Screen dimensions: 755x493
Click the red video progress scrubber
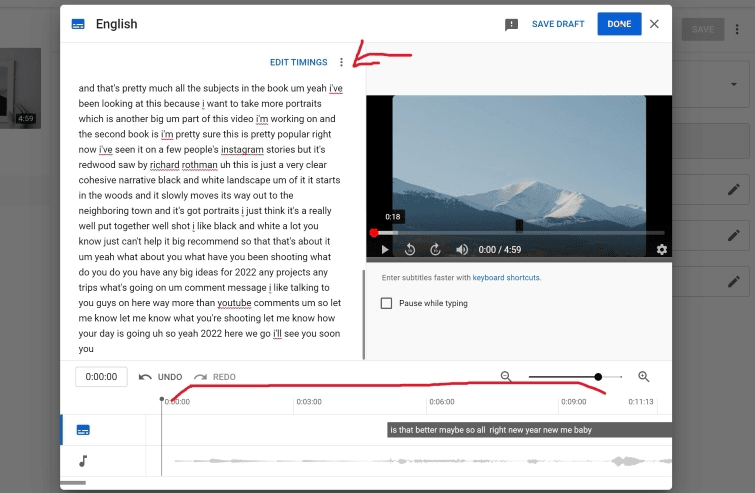(374, 233)
